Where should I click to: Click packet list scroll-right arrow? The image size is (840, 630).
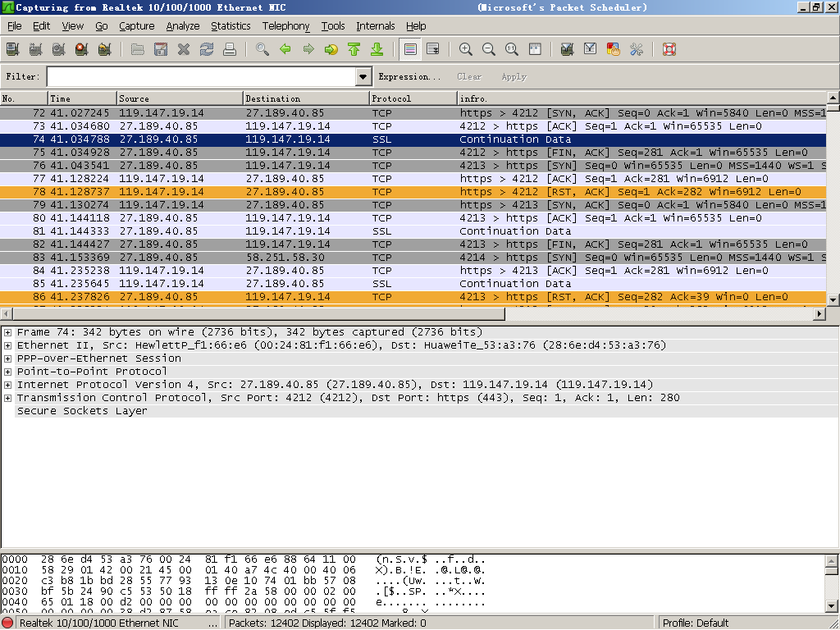click(x=819, y=313)
